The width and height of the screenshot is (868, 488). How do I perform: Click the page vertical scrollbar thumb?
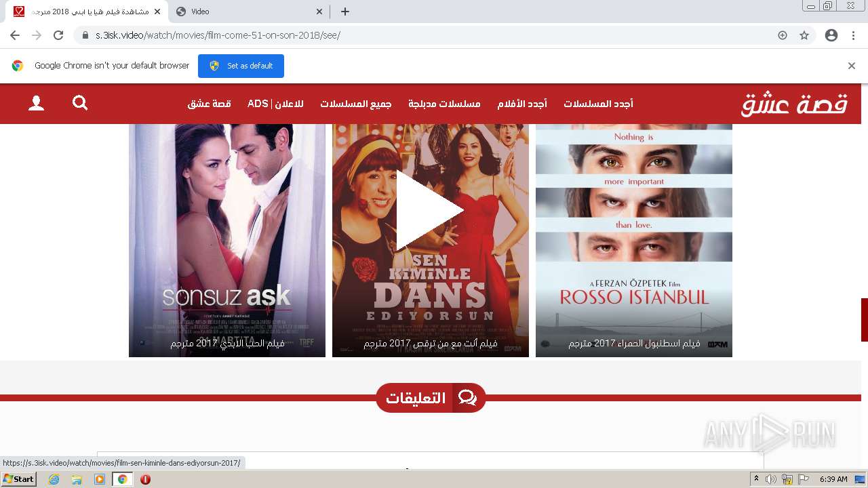(865, 320)
